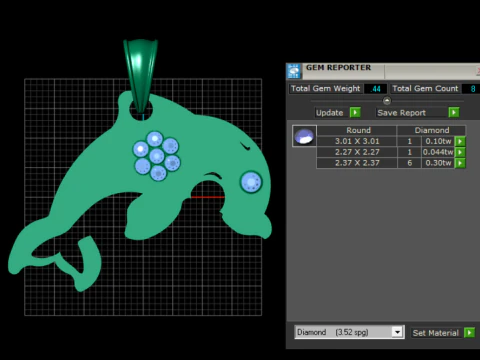Viewport: 480px width, 360px height.
Task: Click the 0.044tw weight cell
Action: [x=438, y=152]
